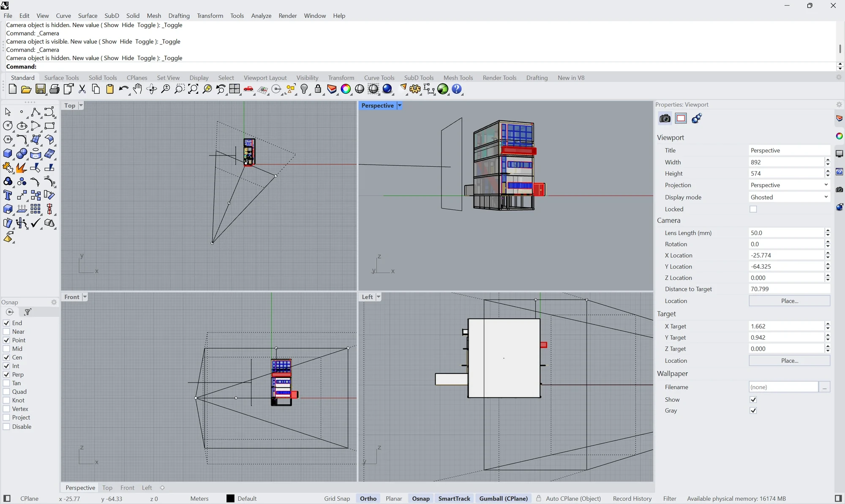Click the Four Viewports layout icon

[234, 89]
